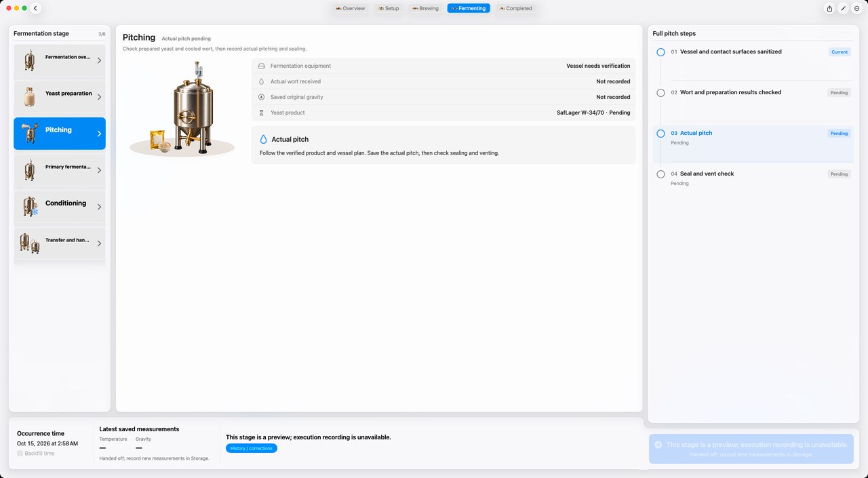
Task: Click the gauge icon next to Saved original gravity
Action: coord(262,97)
